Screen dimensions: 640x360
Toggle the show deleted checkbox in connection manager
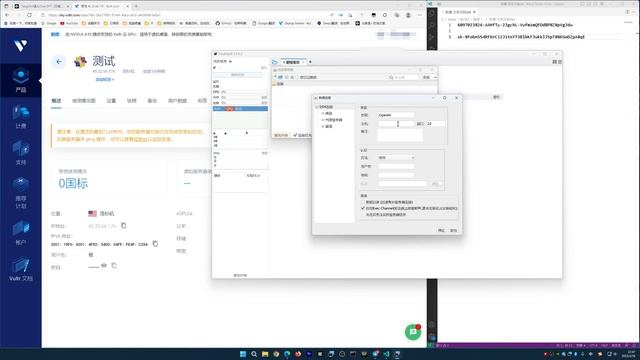pyautogui.click(x=297, y=77)
